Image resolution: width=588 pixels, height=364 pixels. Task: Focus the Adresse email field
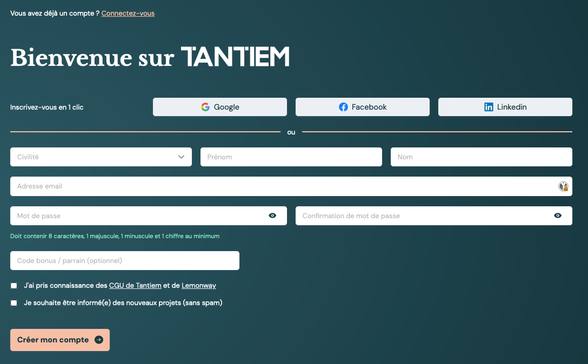click(291, 186)
